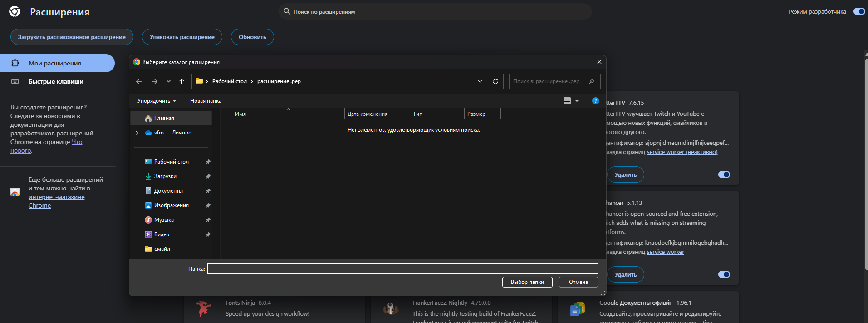Open service worker (неактивно) link
The height and width of the screenshot is (323, 868).
(x=682, y=152)
